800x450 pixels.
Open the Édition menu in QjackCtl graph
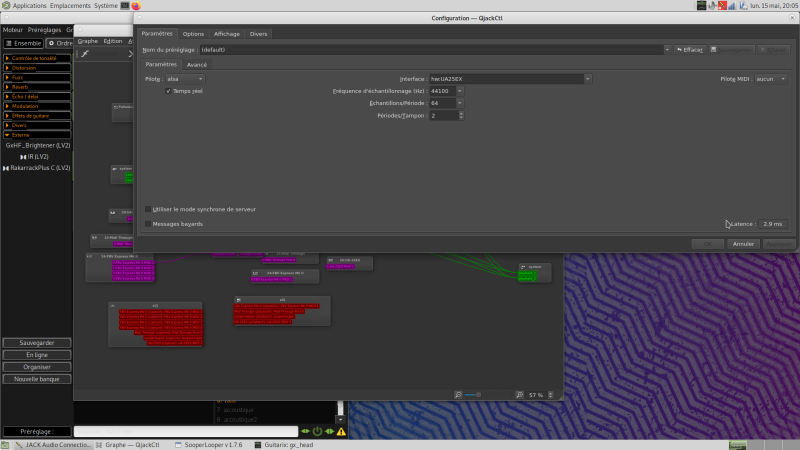click(113, 41)
